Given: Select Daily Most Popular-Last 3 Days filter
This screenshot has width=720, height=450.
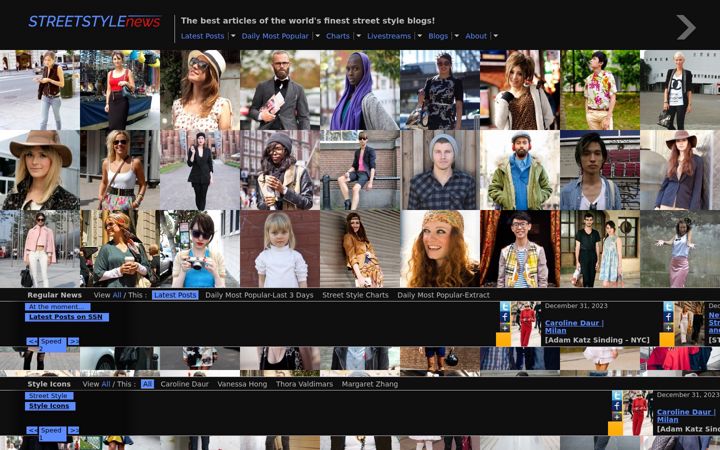Looking at the screenshot, I should pyautogui.click(x=259, y=295).
